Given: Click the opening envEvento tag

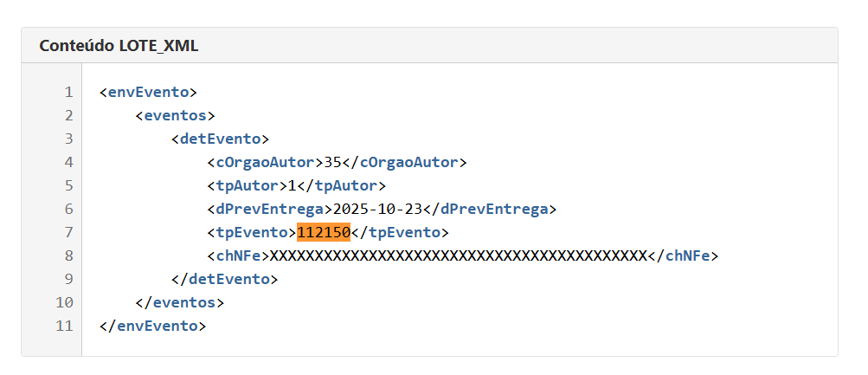Looking at the screenshot, I should [x=149, y=91].
